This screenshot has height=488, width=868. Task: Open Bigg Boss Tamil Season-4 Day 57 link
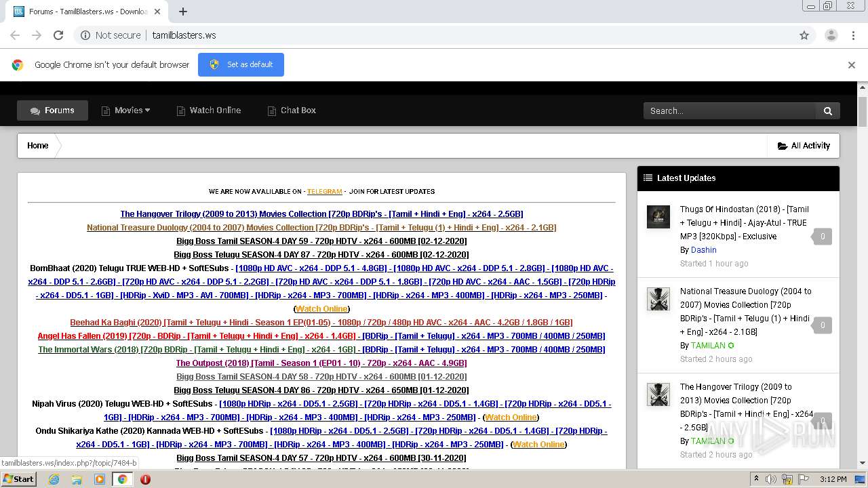tap(321, 458)
